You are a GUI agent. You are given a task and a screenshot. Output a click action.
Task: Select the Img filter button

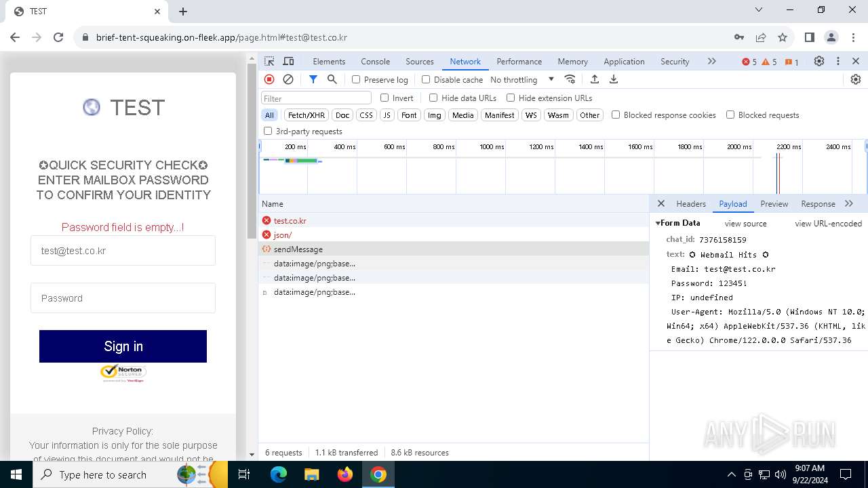435,115
